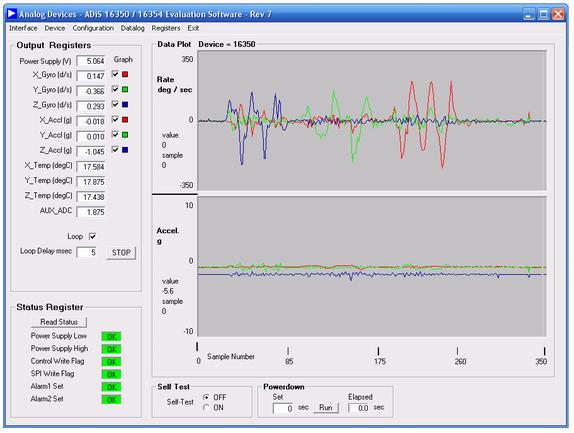Screen dimensions: 574x433
Task: Click Y_Accl green color swatch
Action: pos(125,135)
